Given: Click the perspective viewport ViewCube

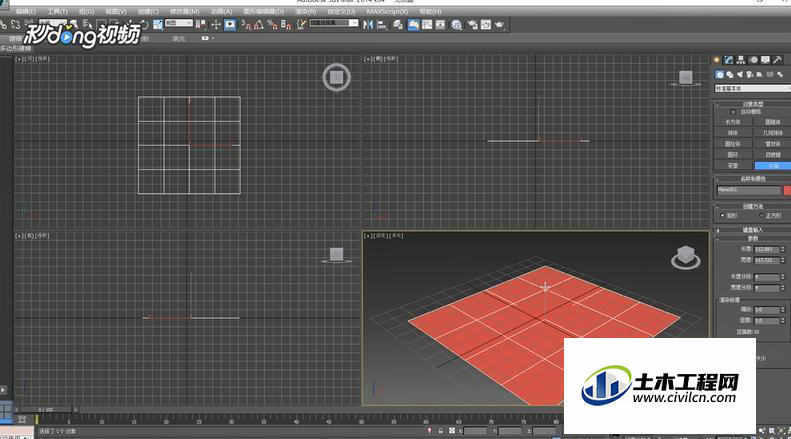Looking at the screenshot, I should (x=686, y=257).
